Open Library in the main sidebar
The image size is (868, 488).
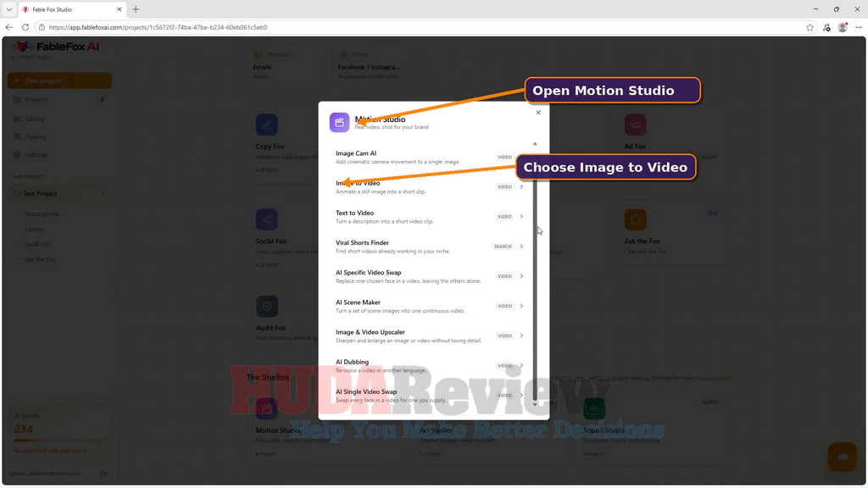[x=59, y=119]
